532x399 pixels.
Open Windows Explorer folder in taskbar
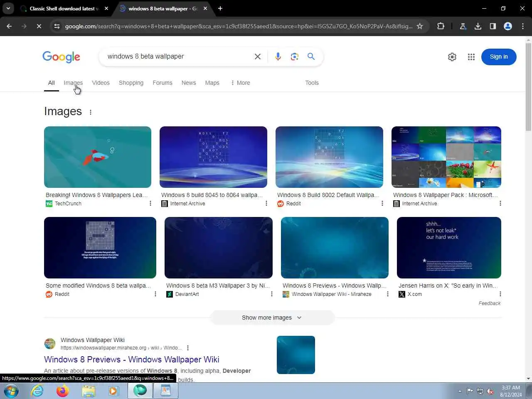(88, 391)
